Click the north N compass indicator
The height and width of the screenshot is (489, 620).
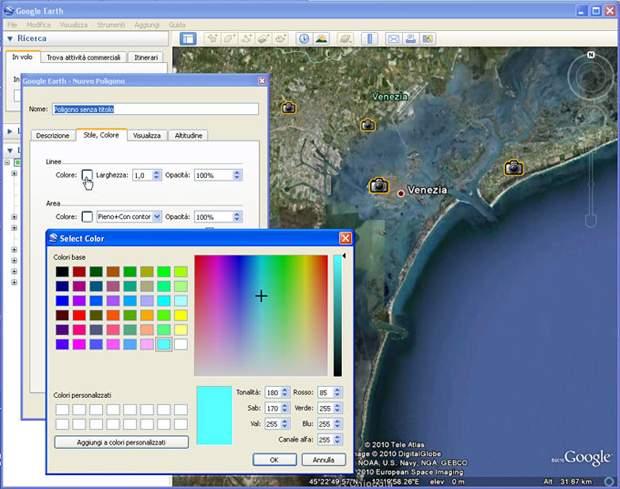(591, 55)
